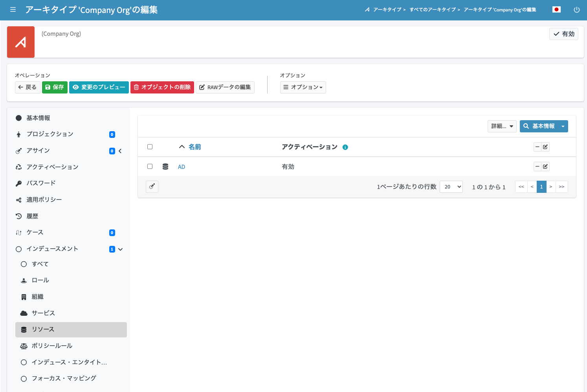Click the 1 badge on インデュースメント

(x=112, y=249)
